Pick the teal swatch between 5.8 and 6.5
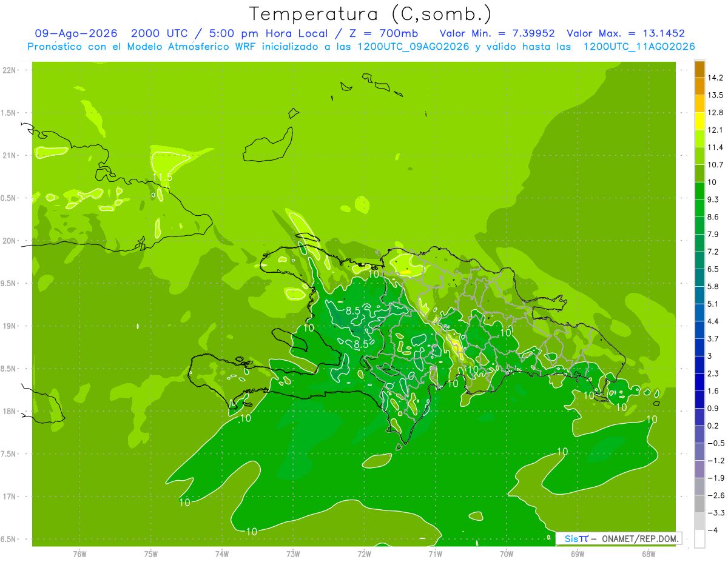This screenshot has width=728, height=562. tap(699, 278)
